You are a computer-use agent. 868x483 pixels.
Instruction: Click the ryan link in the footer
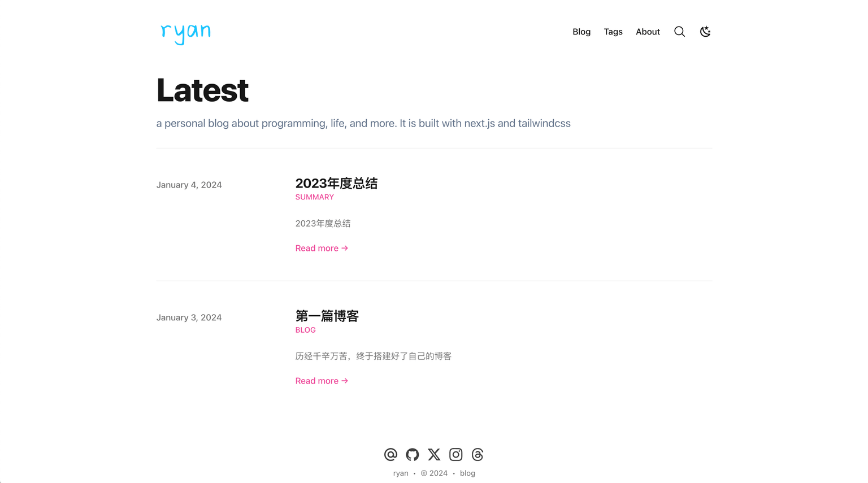(401, 473)
